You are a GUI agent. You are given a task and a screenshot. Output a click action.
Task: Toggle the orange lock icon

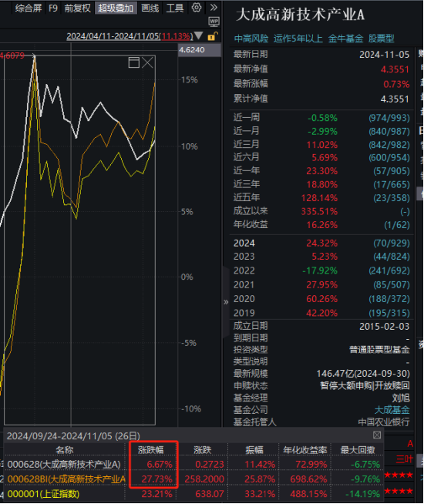click(x=213, y=36)
